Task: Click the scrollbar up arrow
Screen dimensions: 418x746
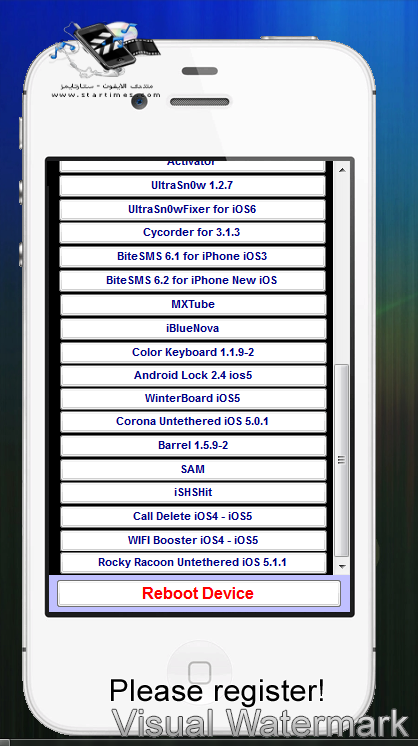Action: pos(341,170)
